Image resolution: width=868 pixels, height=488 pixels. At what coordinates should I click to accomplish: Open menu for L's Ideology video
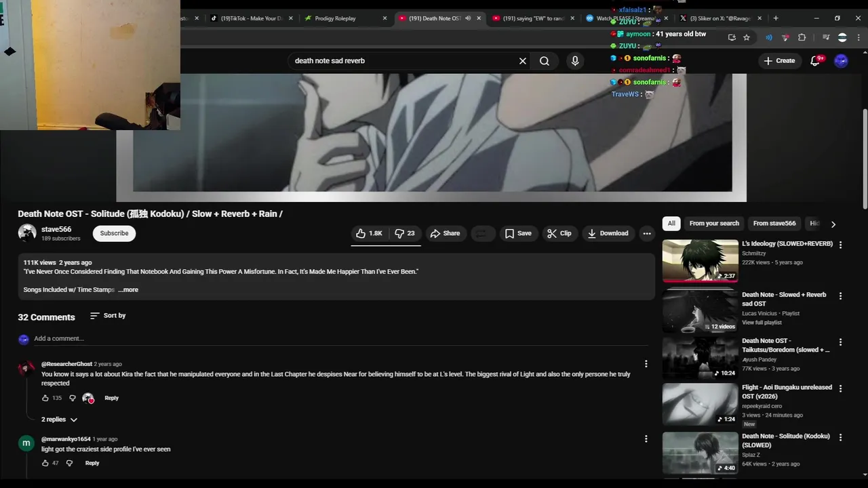click(x=840, y=245)
